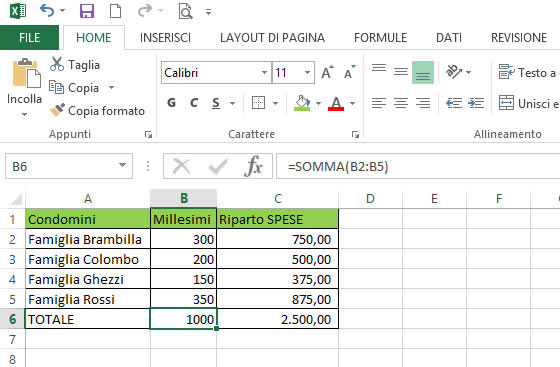
Task: Select the Copia formato paintbrush
Action: tap(57, 110)
